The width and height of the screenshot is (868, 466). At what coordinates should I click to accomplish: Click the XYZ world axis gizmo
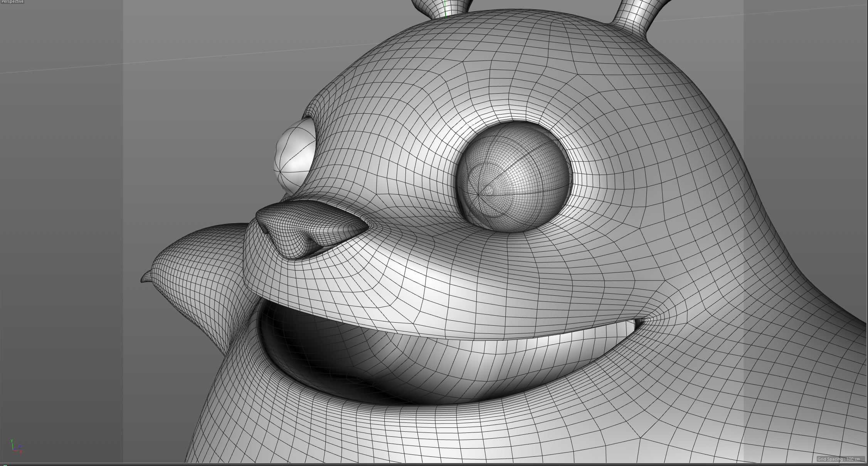pyautogui.click(x=15, y=446)
